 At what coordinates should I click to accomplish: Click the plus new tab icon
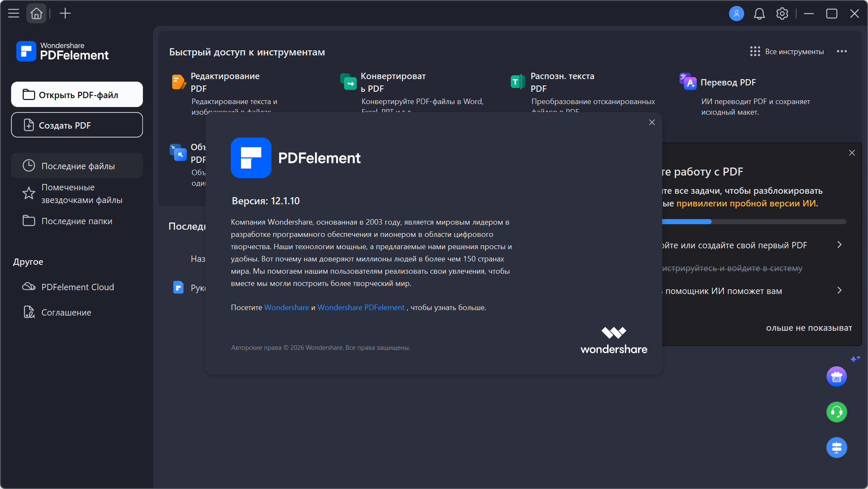pos(65,14)
